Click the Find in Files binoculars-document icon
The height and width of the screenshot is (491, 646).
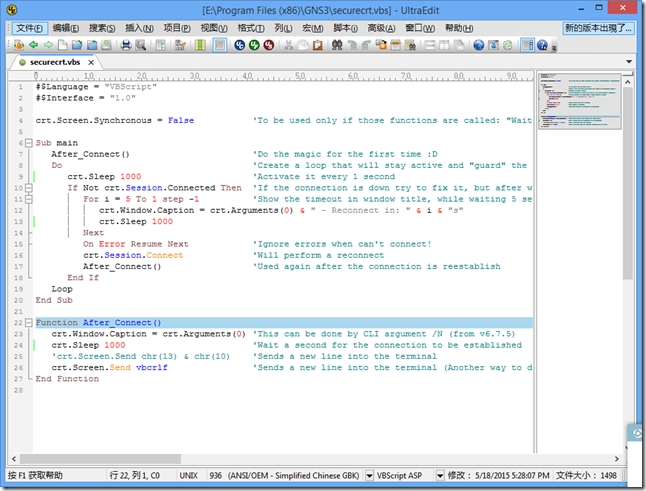click(x=410, y=45)
